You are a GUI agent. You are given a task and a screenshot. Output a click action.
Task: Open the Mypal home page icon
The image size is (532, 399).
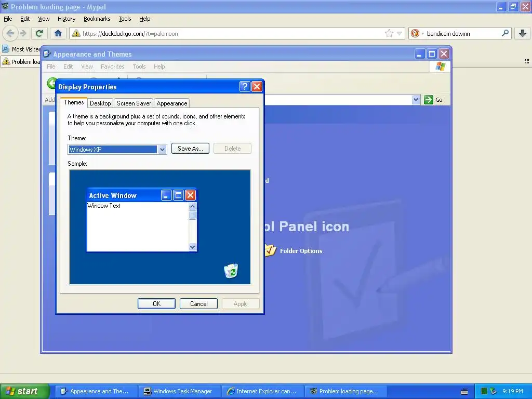pos(58,33)
